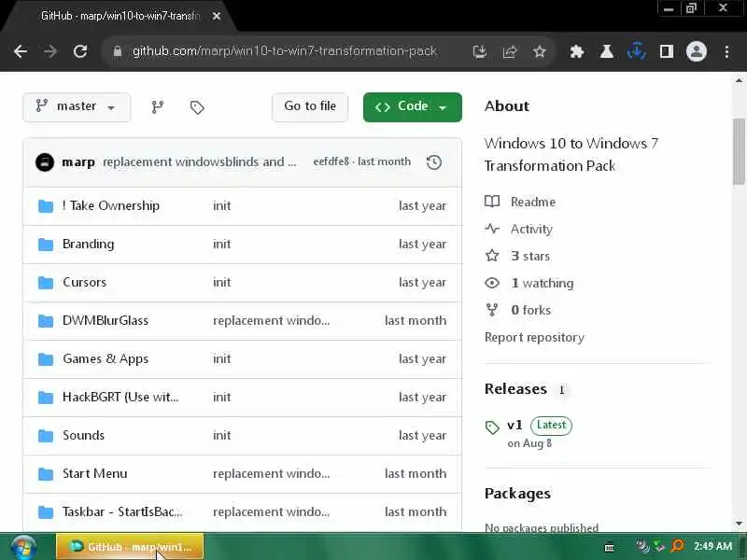Open marp author link
The width and height of the screenshot is (747, 560).
click(x=78, y=162)
